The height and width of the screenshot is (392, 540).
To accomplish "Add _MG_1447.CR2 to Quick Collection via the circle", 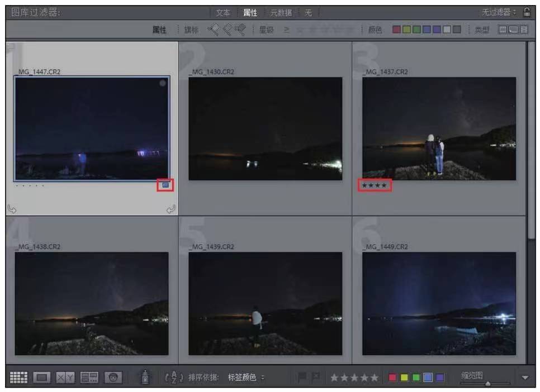I will 163,83.
